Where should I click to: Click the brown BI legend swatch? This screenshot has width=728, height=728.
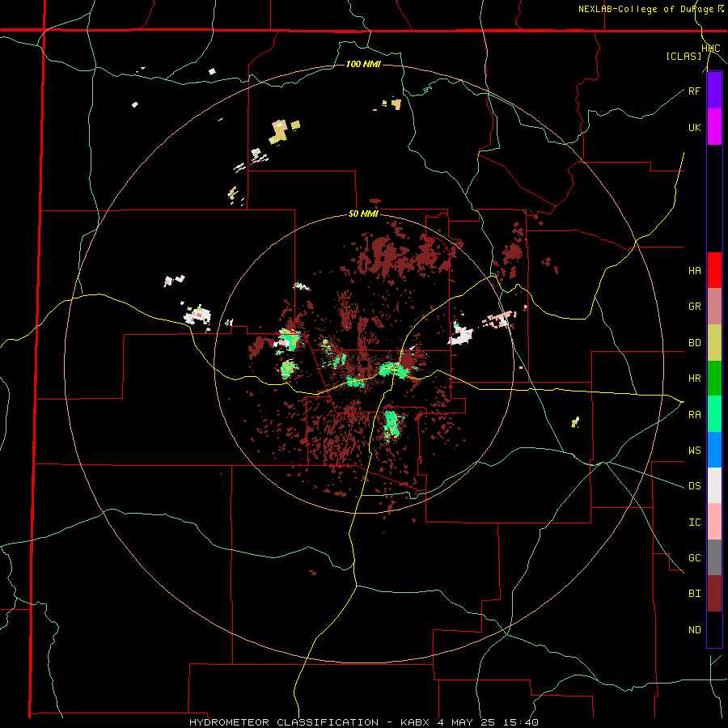(714, 594)
